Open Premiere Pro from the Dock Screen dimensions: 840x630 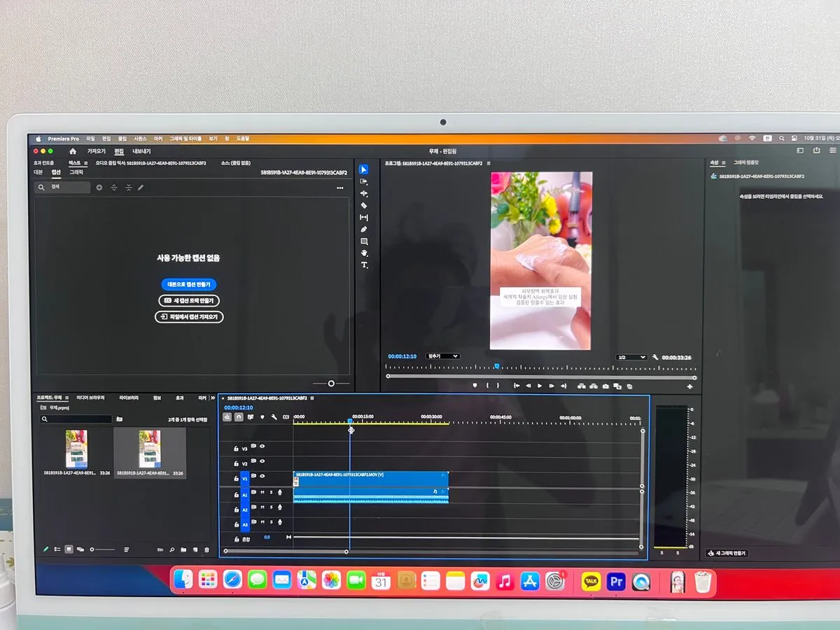point(616,580)
